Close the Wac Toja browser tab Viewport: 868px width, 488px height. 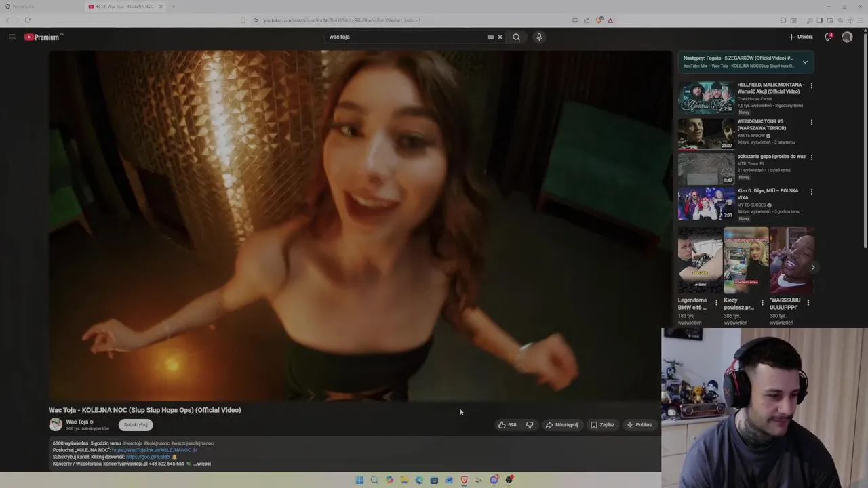161,7
